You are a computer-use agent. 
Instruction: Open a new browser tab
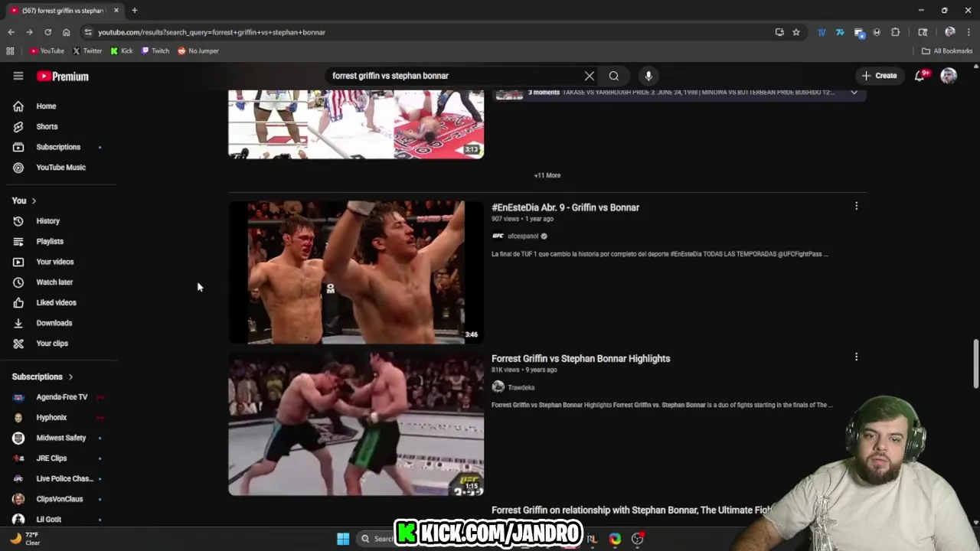click(x=134, y=10)
